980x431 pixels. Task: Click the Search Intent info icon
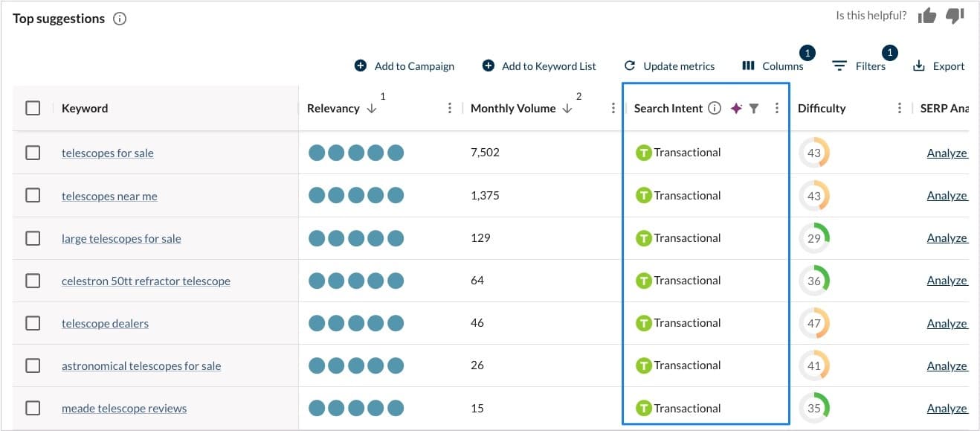tap(715, 108)
